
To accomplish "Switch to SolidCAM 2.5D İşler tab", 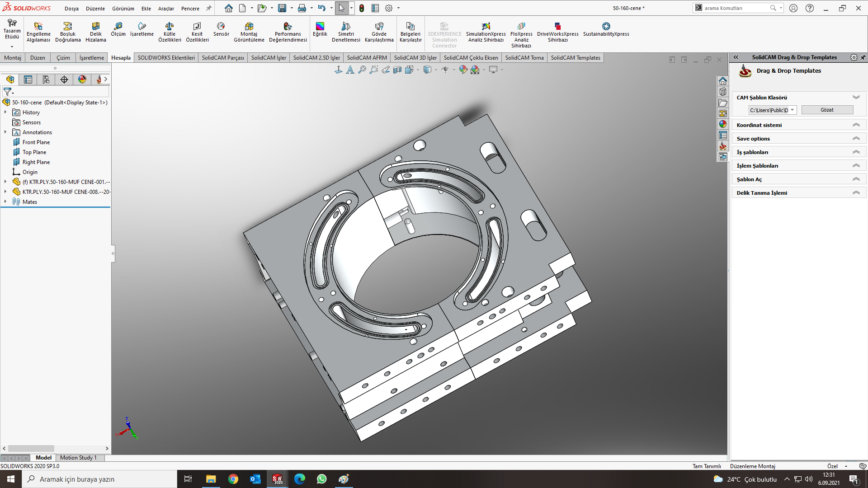I will [316, 58].
